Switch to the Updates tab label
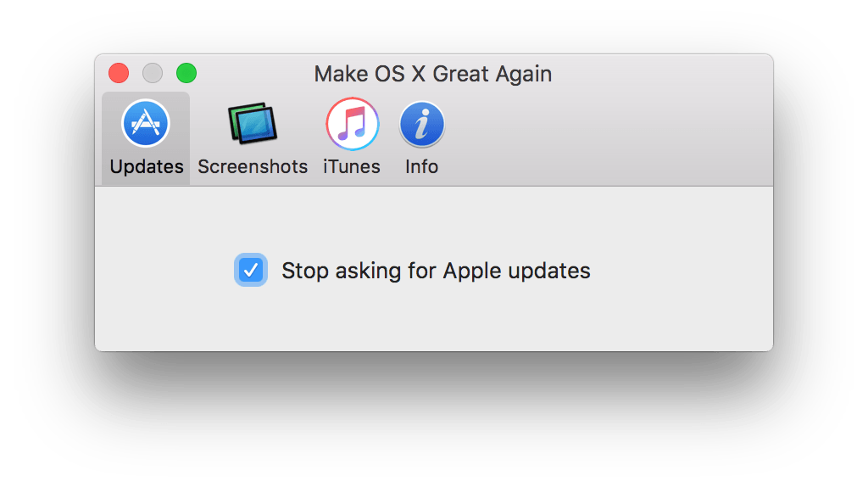The height and width of the screenshot is (487, 868). coord(147,167)
